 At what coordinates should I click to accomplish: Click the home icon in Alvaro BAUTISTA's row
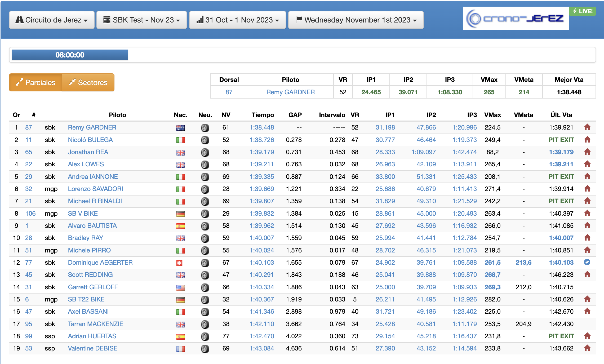tap(587, 225)
